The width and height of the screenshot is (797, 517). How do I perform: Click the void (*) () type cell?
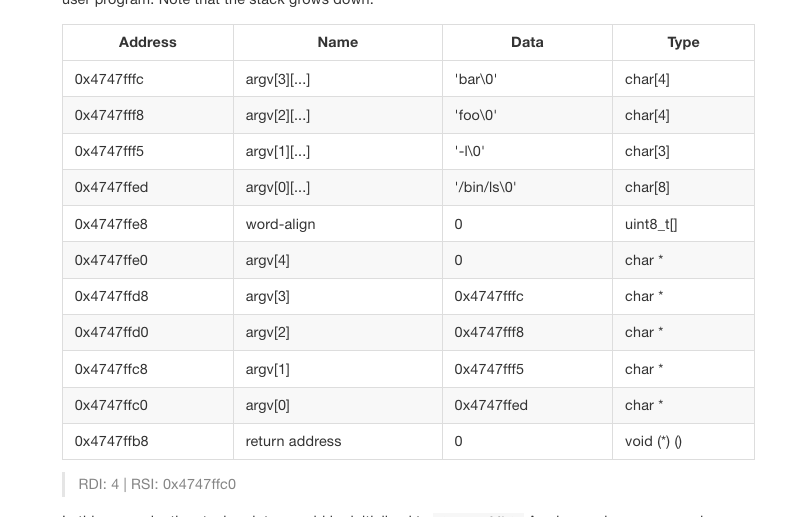click(x=653, y=441)
